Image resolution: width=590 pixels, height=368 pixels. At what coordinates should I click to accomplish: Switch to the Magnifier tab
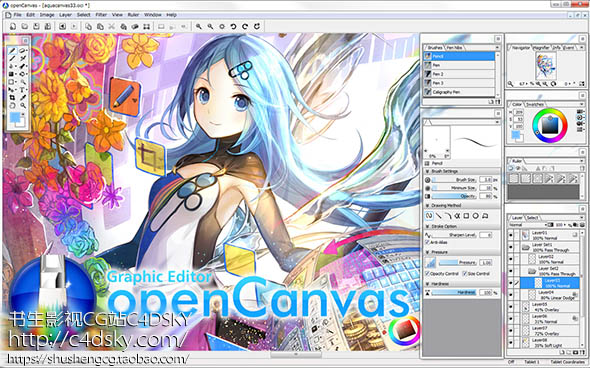coord(542,48)
